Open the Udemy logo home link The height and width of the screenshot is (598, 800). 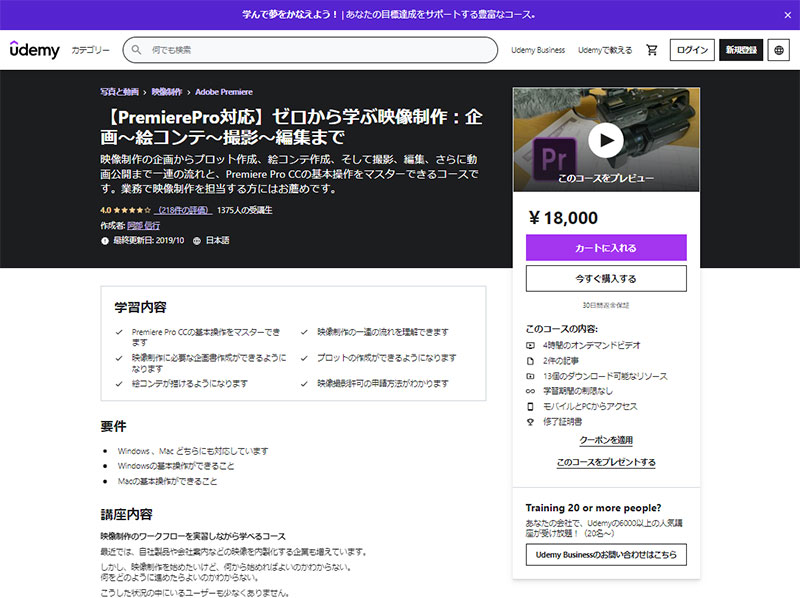pyautogui.click(x=35, y=49)
